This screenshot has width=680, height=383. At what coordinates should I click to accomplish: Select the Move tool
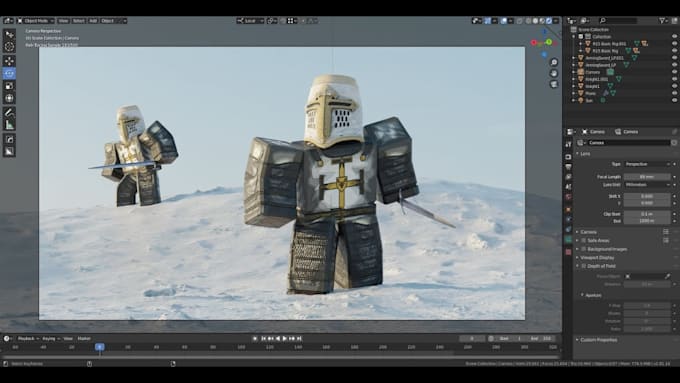(9, 61)
